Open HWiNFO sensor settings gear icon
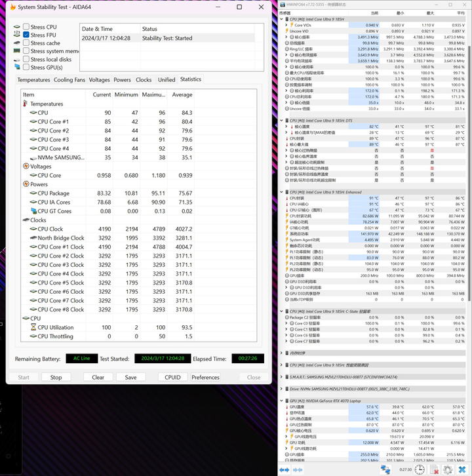This screenshot has height=476, width=472. (x=448, y=469)
